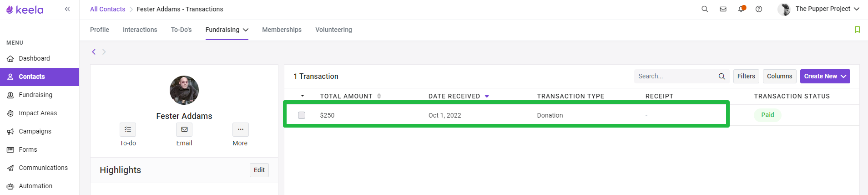868x195 pixels.
Task: Expand the Create New dropdown
Action: [x=825, y=77]
